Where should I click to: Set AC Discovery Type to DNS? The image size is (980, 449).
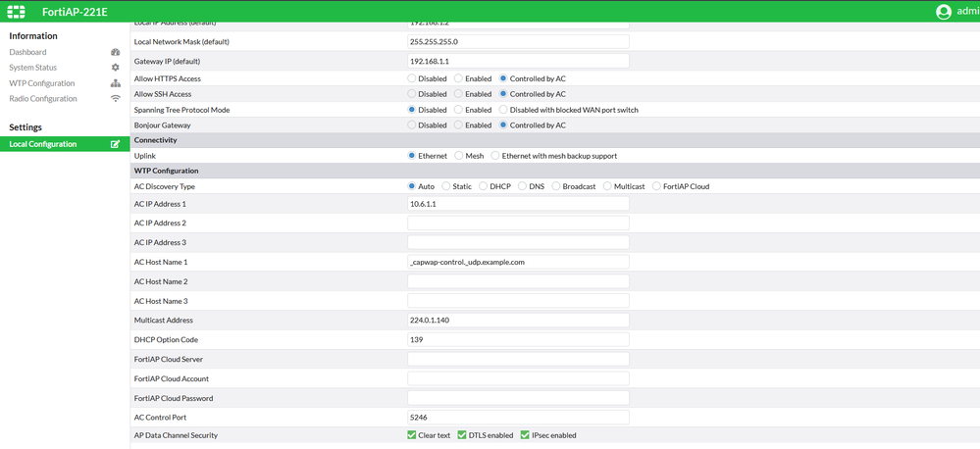pos(522,186)
